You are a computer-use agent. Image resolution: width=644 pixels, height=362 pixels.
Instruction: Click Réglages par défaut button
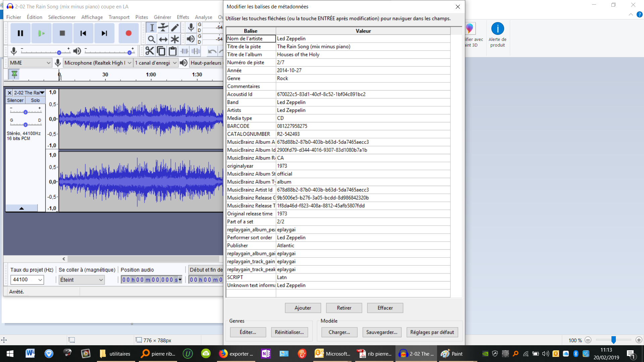click(432, 332)
